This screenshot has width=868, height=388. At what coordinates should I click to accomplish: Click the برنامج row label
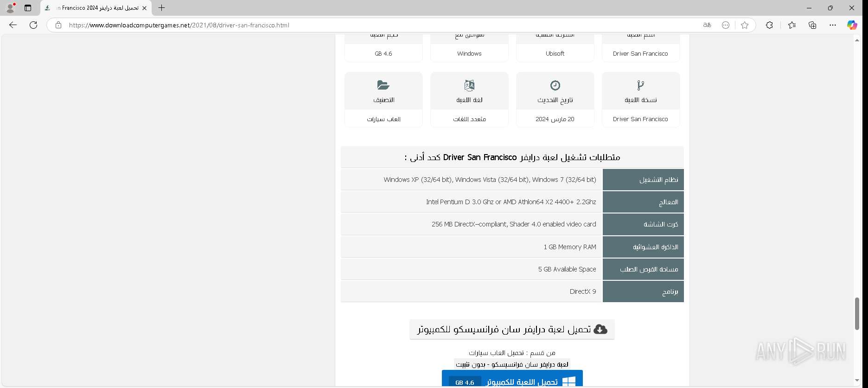tap(643, 291)
